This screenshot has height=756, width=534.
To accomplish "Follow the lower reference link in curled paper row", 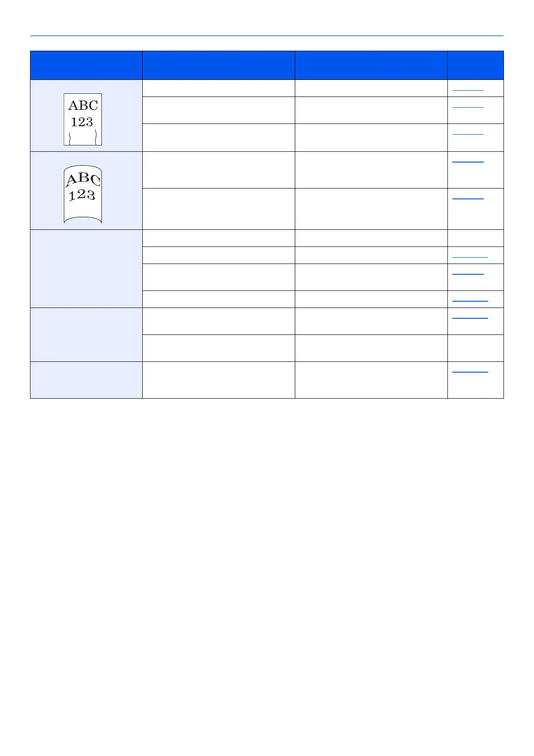I will (x=468, y=198).
